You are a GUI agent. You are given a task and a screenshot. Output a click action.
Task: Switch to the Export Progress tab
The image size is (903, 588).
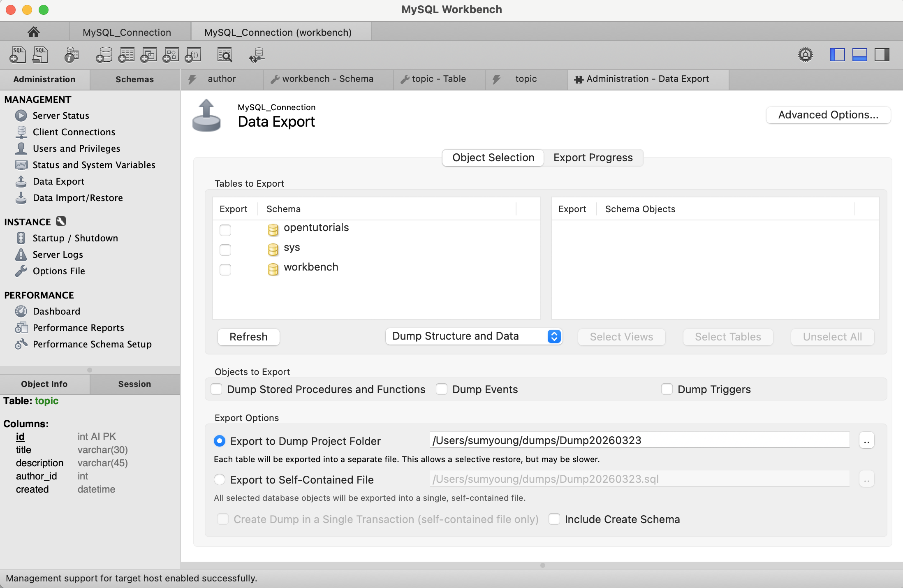point(593,157)
